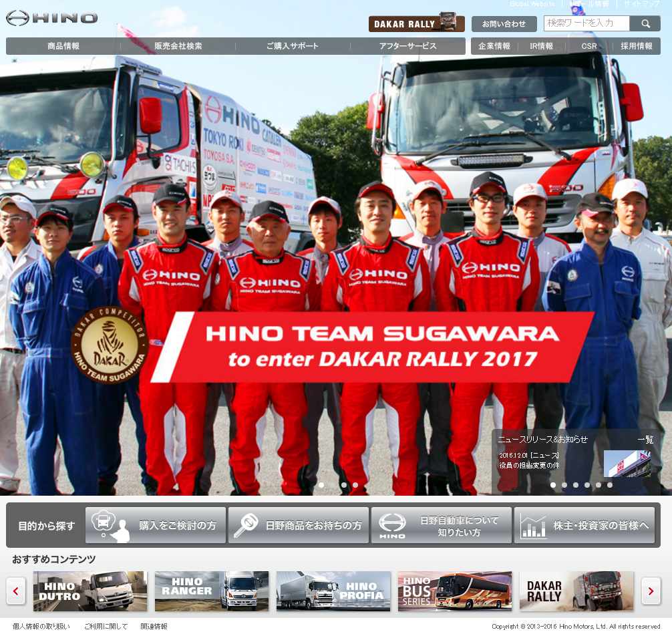Open the Dakar Rally banner badge
This screenshot has height=632, width=672.
416,24
